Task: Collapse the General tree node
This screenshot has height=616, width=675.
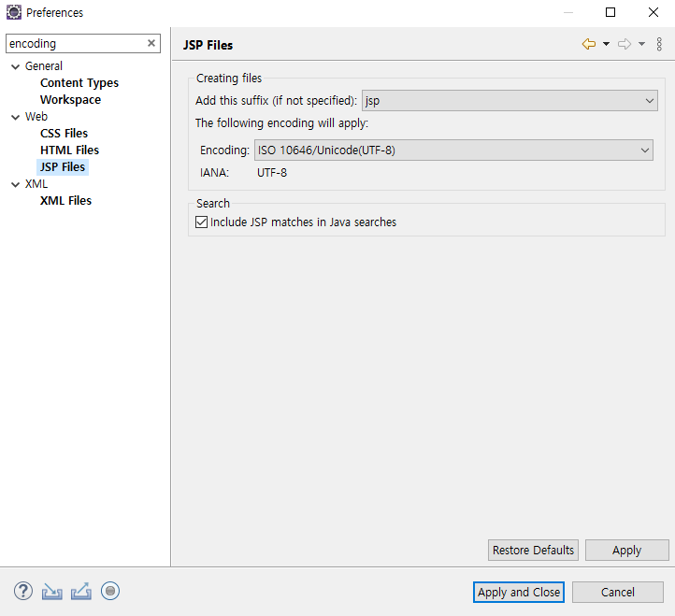Action: click(16, 66)
